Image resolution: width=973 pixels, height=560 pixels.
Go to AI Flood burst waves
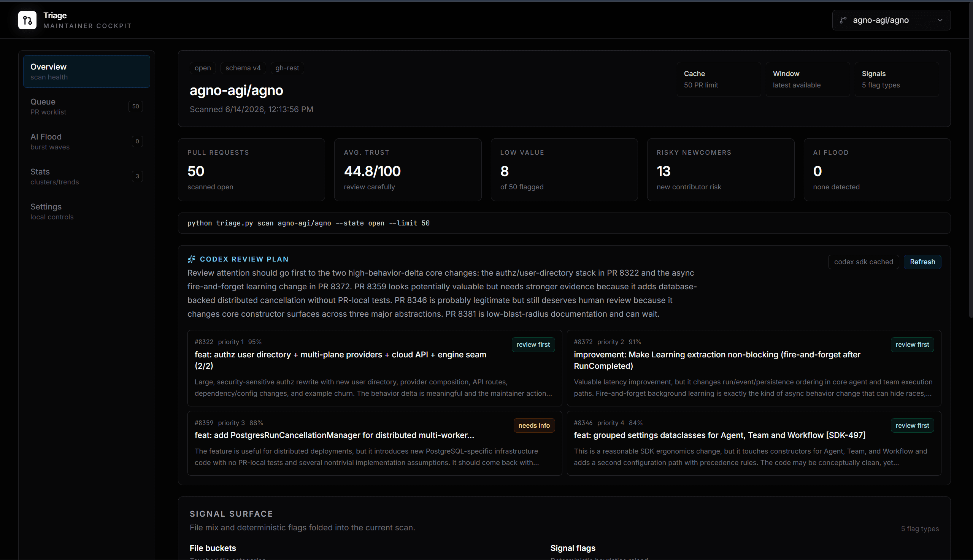pyautogui.click(x=87, y=141)
